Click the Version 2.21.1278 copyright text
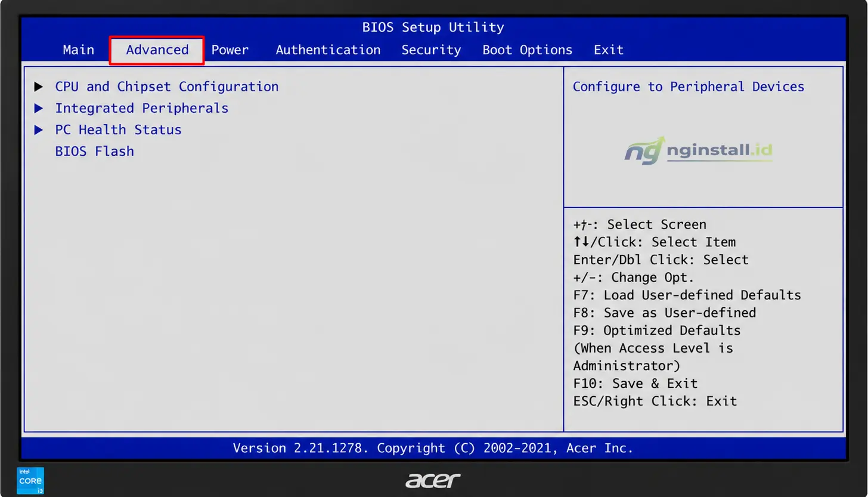This screenshot has height=497, width=868. pos(433,448)
